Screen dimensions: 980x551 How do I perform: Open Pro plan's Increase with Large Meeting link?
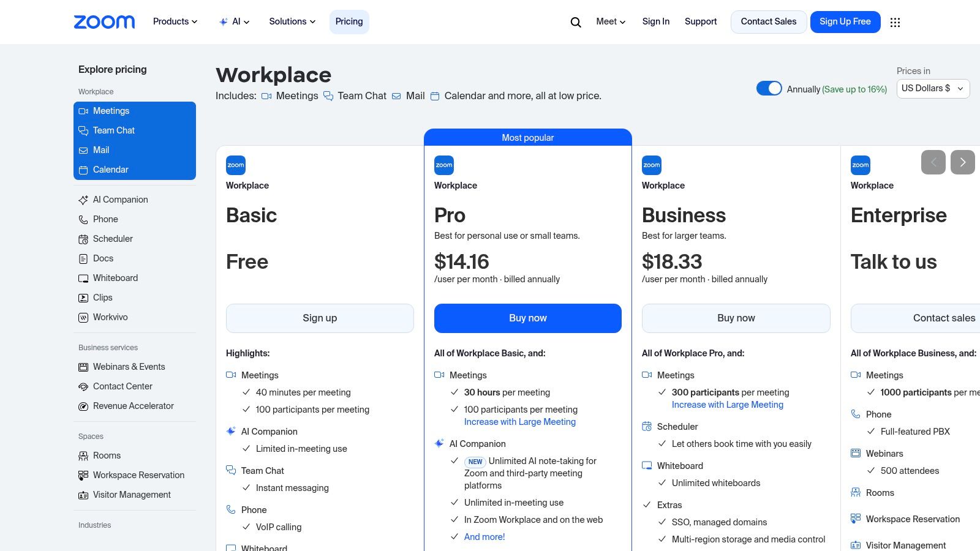pos(520,422)
